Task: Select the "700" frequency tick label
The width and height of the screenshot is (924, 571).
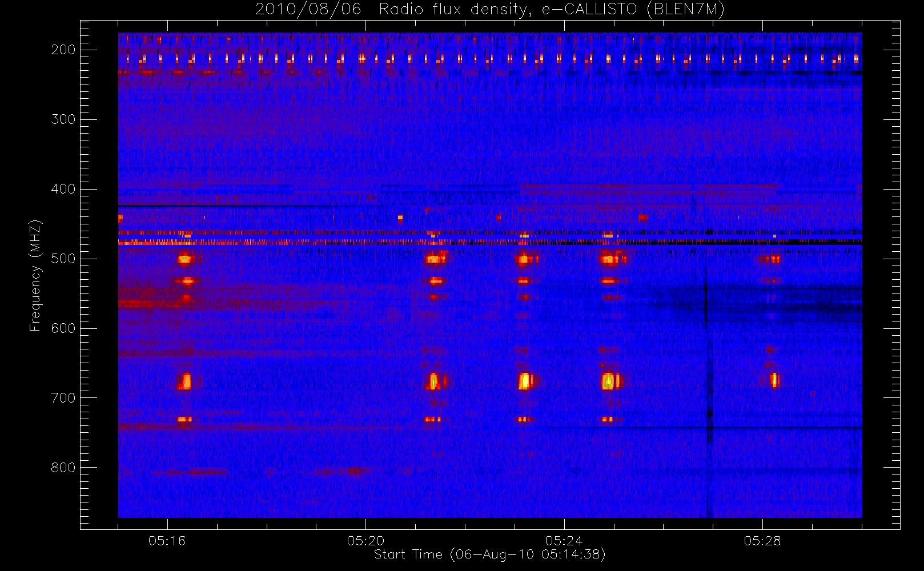Action: point(63,398)
